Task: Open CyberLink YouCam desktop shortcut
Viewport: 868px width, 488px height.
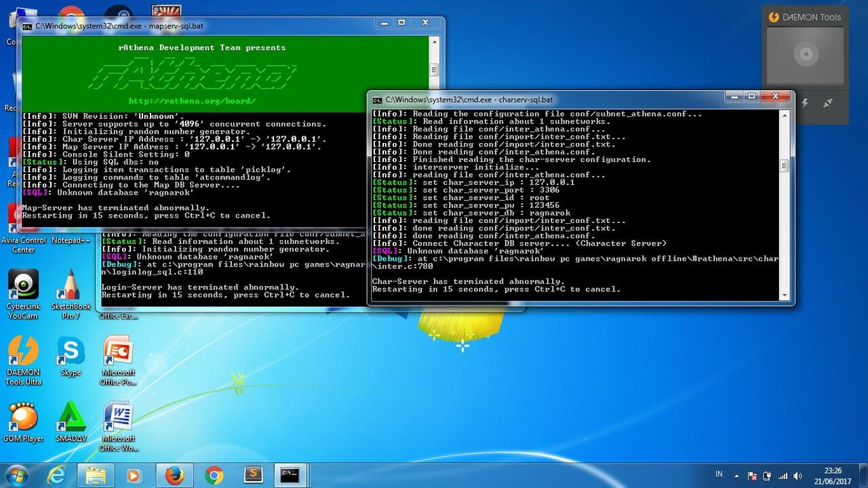Action: tap(24, 294)
